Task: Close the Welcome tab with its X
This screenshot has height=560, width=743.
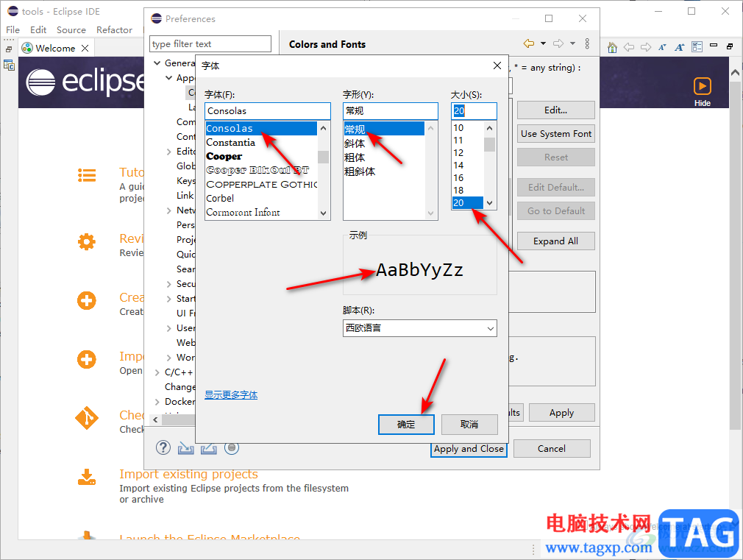Action: tap(85, 48)
